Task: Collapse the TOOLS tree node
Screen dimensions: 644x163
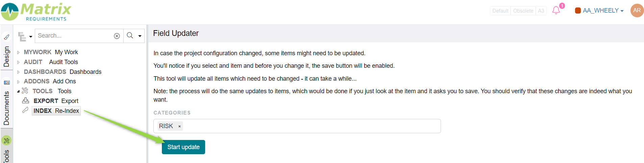Action: click(18, 91)
